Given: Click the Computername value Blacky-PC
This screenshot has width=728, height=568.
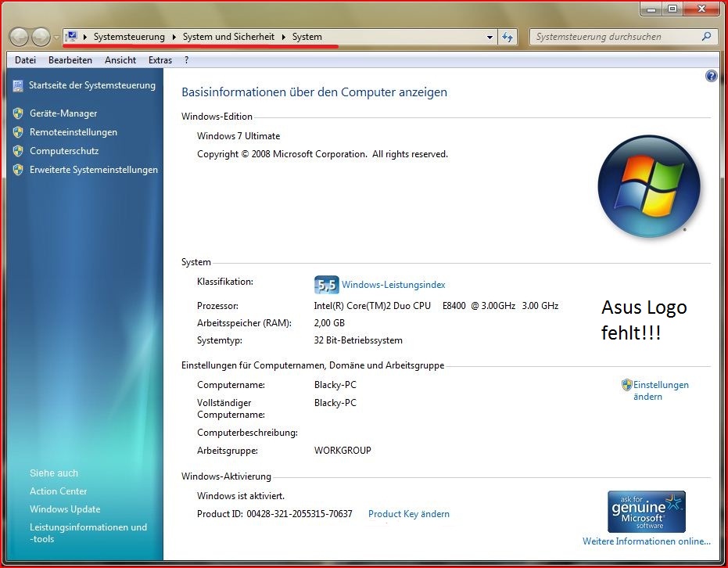Looking at the screenshot, I should (335, 385).
